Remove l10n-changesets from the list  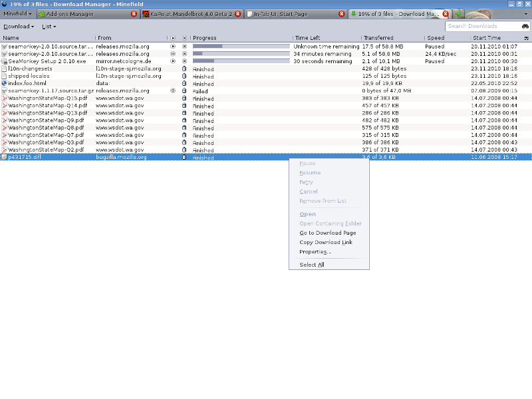(184, 68)
